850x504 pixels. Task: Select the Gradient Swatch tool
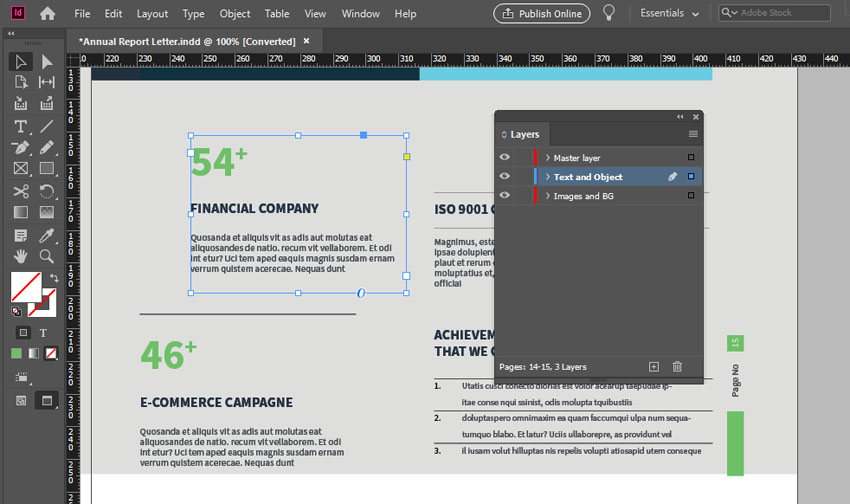[21, 212]
